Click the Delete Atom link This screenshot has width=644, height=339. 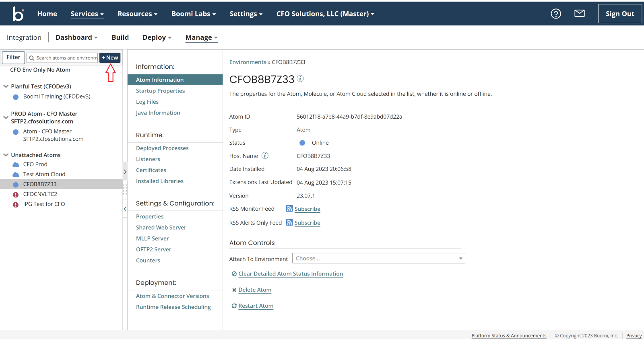pyautogui.click(x=255, y=290)
